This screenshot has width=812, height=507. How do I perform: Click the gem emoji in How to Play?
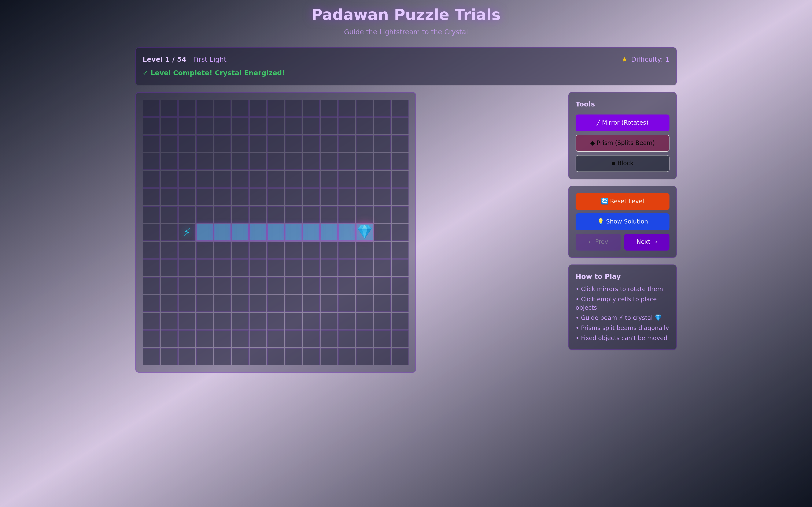coord(658,318)
